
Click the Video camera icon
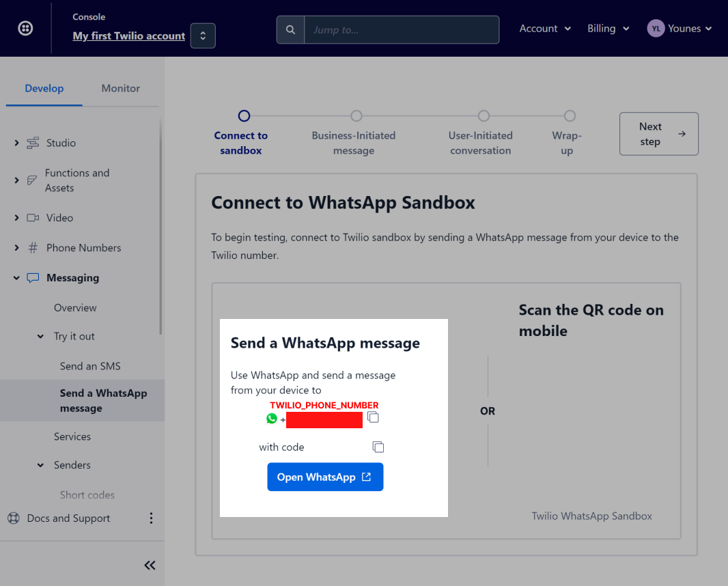(x=33, y=218)
